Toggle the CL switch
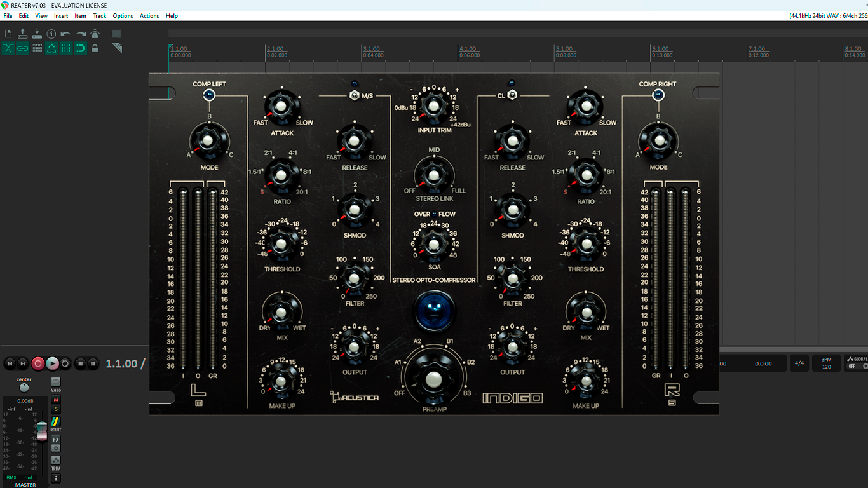The image size is (868, 488). (513, 95)
